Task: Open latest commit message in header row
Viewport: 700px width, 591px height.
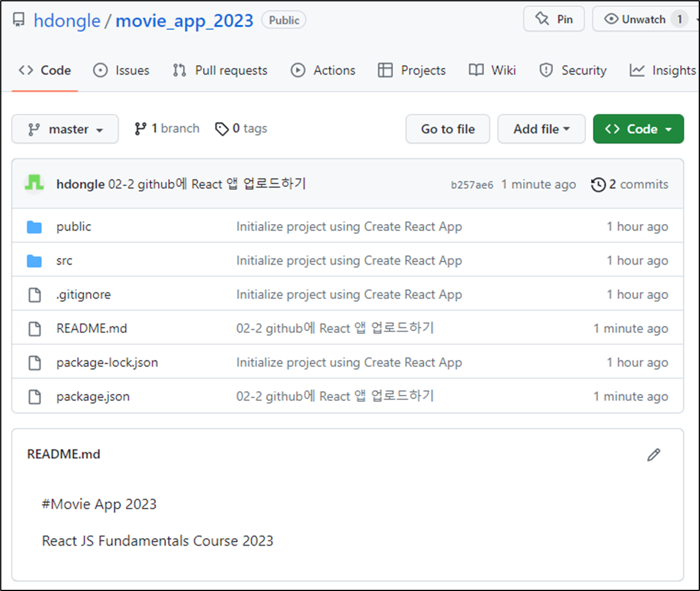Action: pyautogui.click(x=207, y=184)
